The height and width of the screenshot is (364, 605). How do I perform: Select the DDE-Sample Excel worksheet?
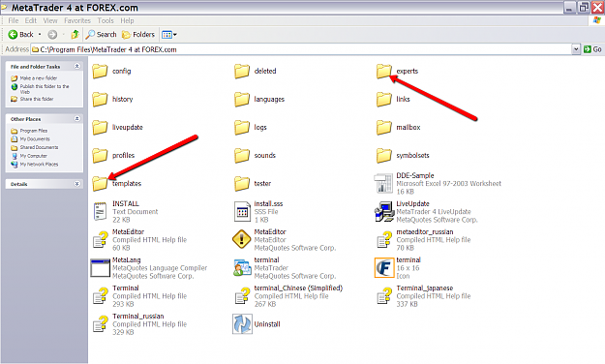[438, 183]
